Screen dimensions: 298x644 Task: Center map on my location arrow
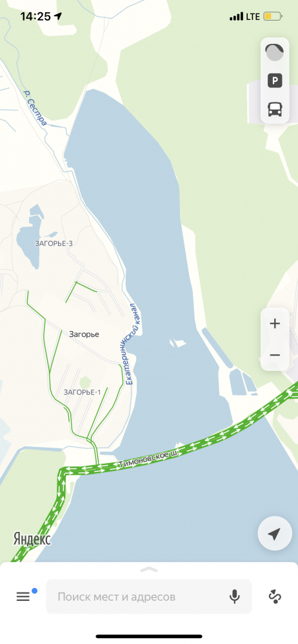tap(275, 533)
